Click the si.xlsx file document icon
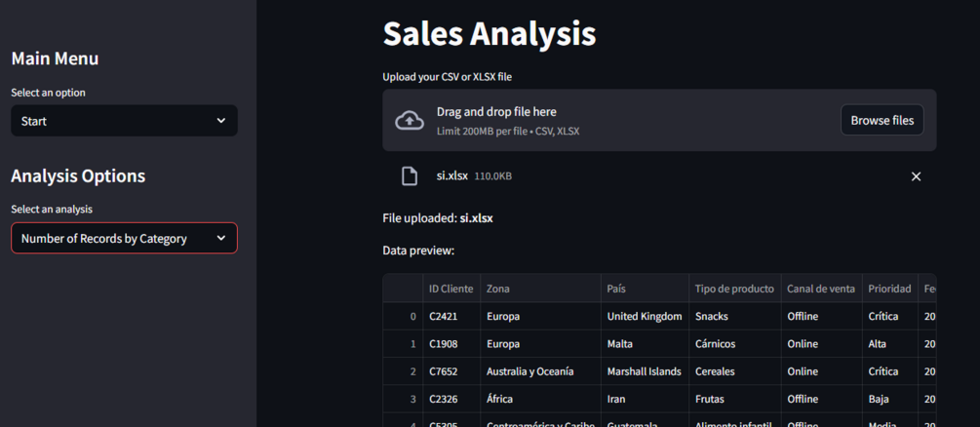The height and width of the screenshot is (427, 980). 410,176
